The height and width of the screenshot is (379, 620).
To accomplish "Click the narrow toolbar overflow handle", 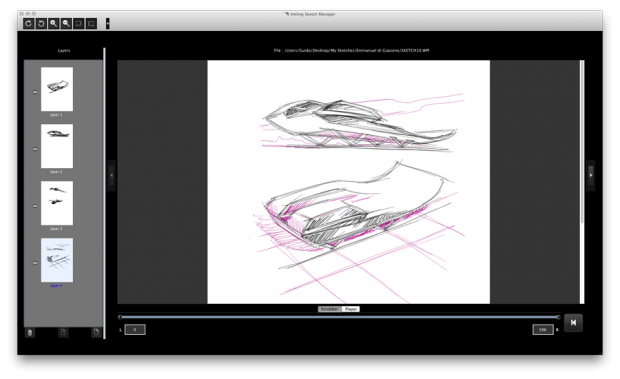I will (x=108, y=24).
